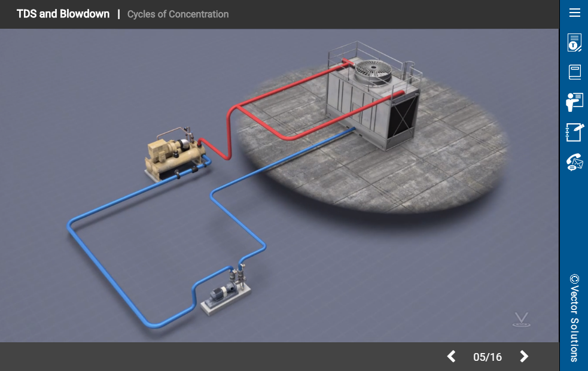Go back with the previous slide arrow
Viewport: 588px width, 371px height.
click(x=452, y=357)
